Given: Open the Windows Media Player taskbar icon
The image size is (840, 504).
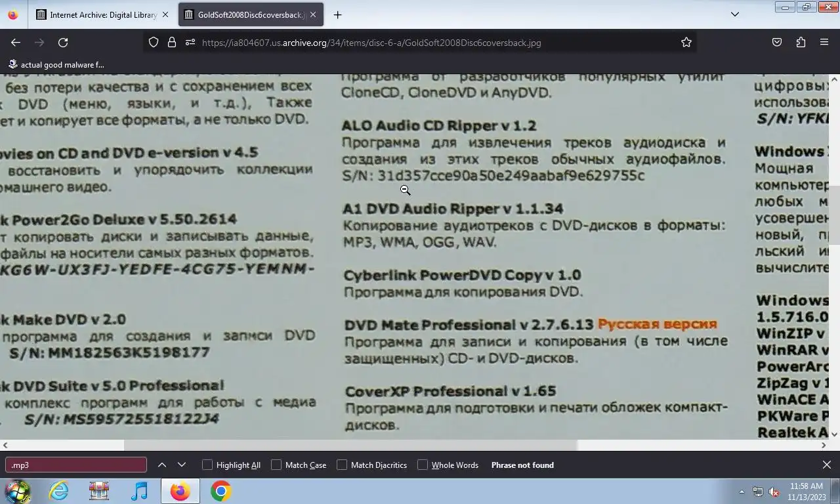Looking at the screenshot, I should 139,491.
